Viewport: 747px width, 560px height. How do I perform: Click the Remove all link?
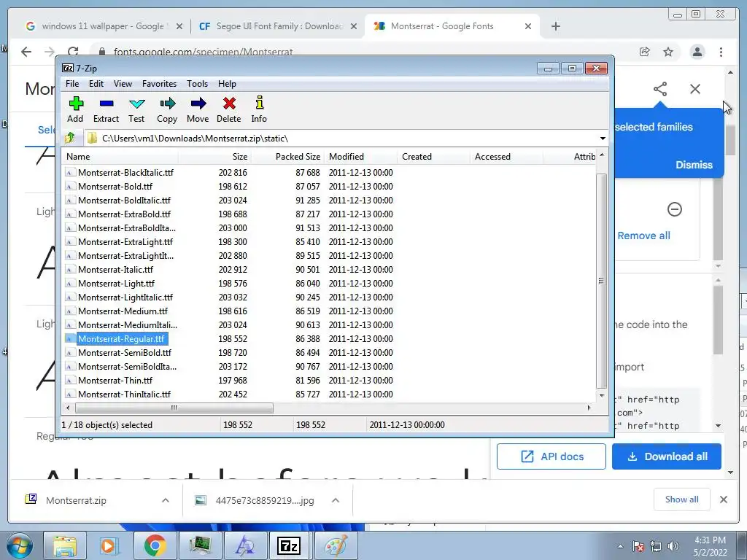643,236
